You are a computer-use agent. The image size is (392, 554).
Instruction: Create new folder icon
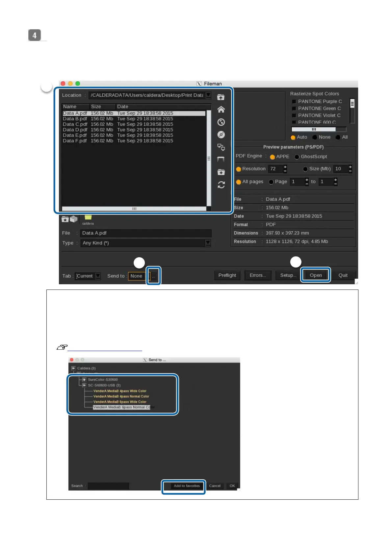coord(221,172)
